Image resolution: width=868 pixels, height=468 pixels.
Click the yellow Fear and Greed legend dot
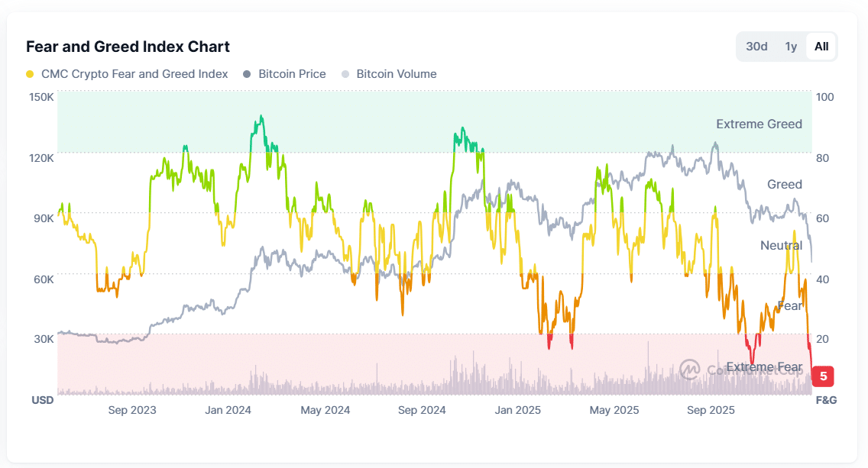tap(30, 74)
